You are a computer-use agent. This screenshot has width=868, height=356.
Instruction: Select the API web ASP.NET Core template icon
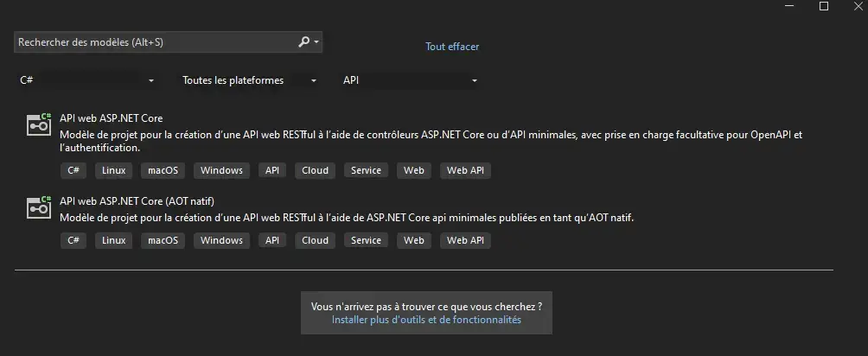[39, 124]
